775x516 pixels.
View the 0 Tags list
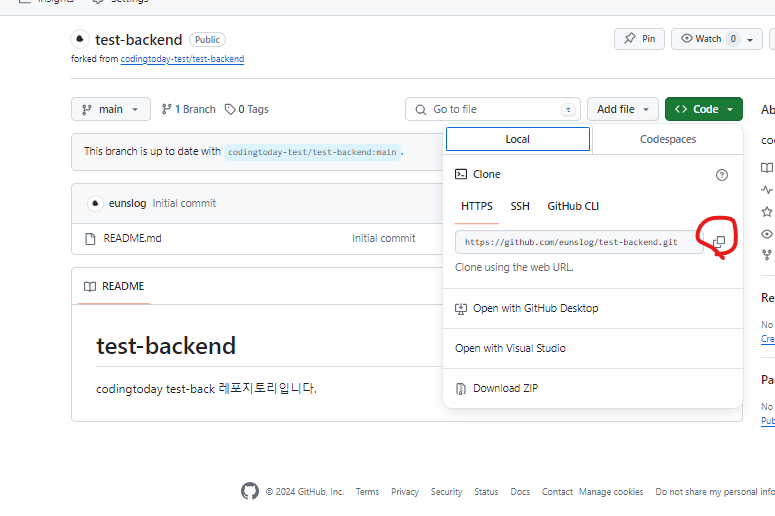click(247, 109)
